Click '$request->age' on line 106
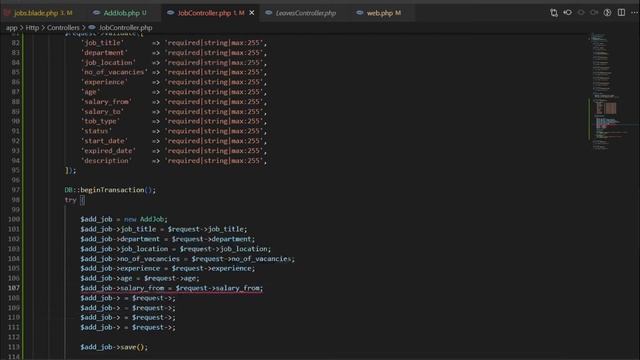640x360 pixels. coord(170,278)
